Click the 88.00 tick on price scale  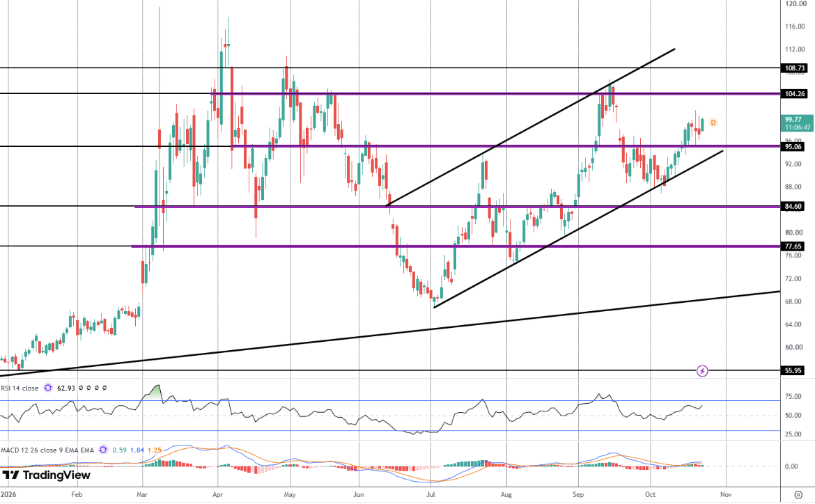point(794,187)
